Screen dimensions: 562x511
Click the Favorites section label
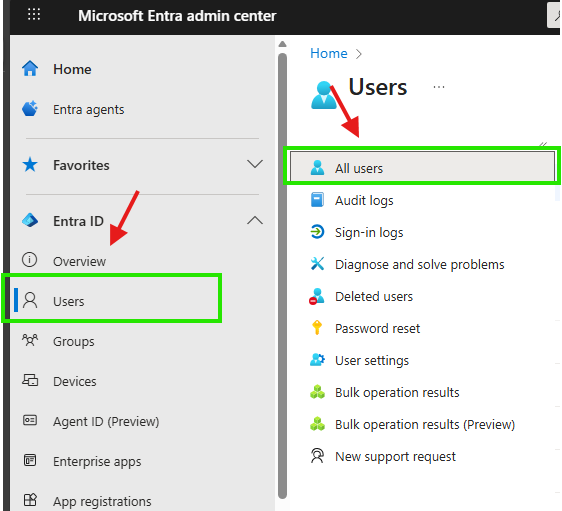pyautogui.click(x=81, y=165)
